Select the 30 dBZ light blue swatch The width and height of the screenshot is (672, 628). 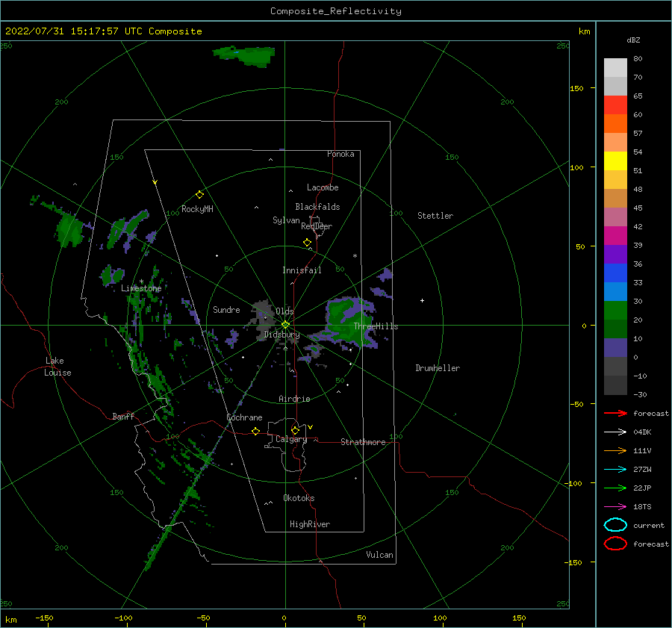(615, 291)
